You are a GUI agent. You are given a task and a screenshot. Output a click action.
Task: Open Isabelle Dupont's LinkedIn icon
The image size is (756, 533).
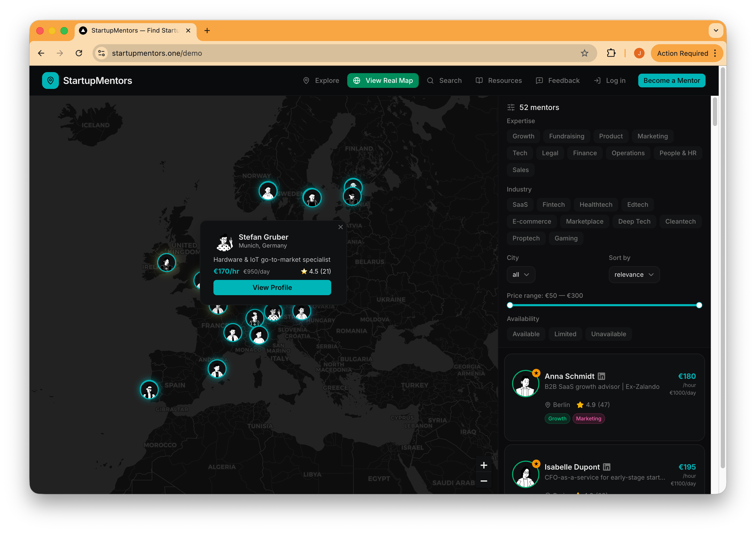pos(606,467)
